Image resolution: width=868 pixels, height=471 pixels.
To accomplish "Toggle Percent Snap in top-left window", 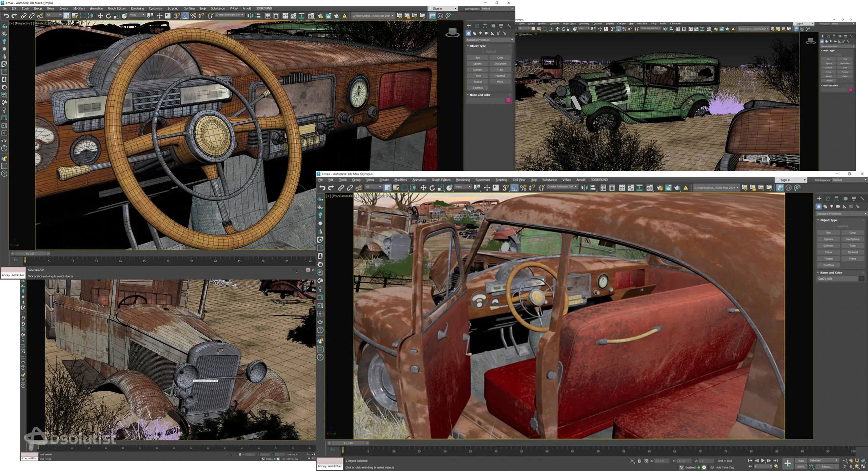I will [x=193, y=16].
